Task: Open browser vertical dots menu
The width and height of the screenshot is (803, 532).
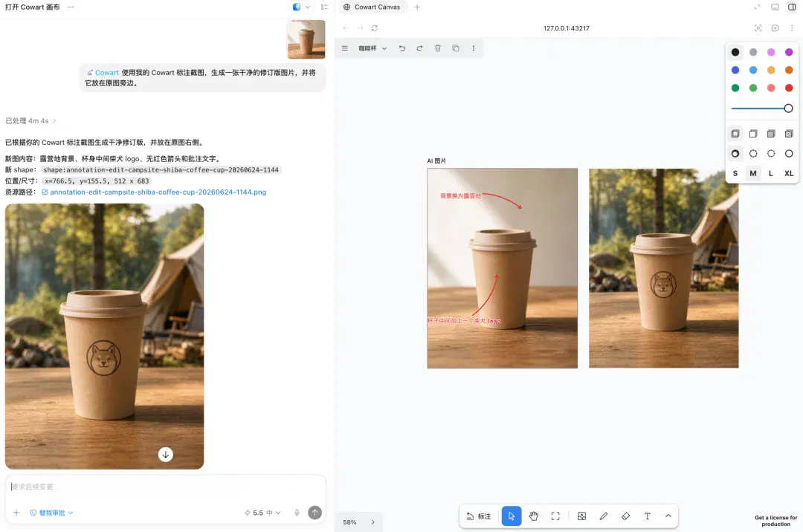Action: click(792, 28)
